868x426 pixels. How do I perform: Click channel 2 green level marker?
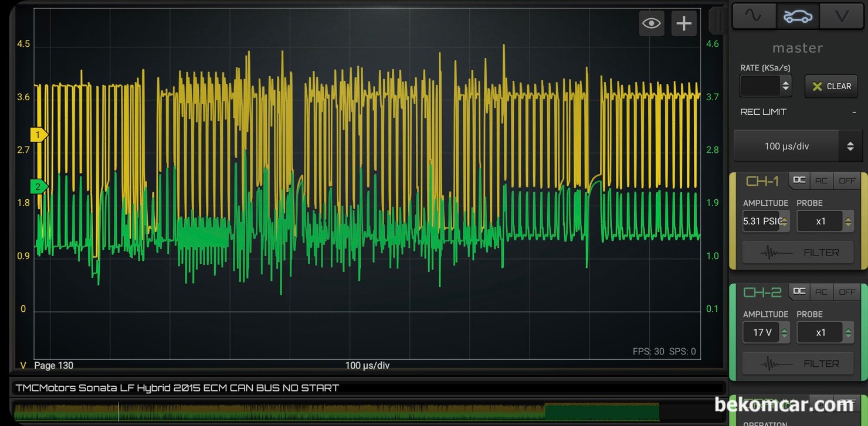pos(39,187)
